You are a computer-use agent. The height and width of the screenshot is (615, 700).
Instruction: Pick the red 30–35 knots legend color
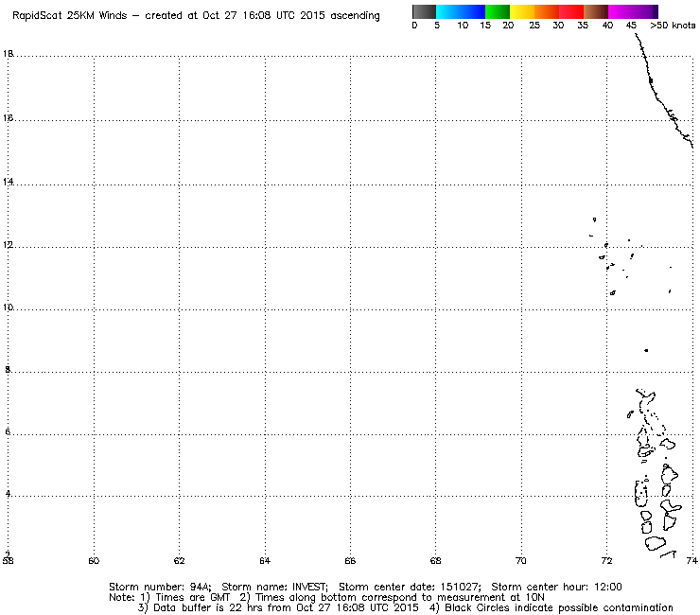point(571,11)
